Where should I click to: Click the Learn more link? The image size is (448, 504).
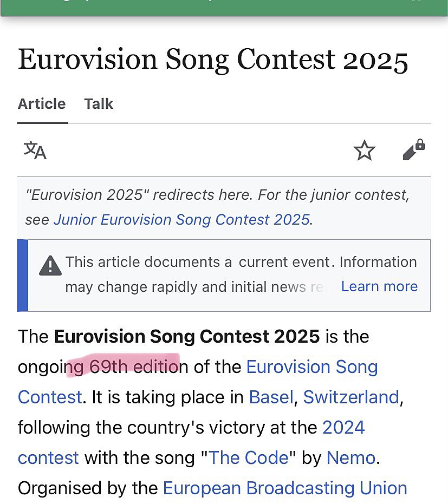click(x=379, y=286)
